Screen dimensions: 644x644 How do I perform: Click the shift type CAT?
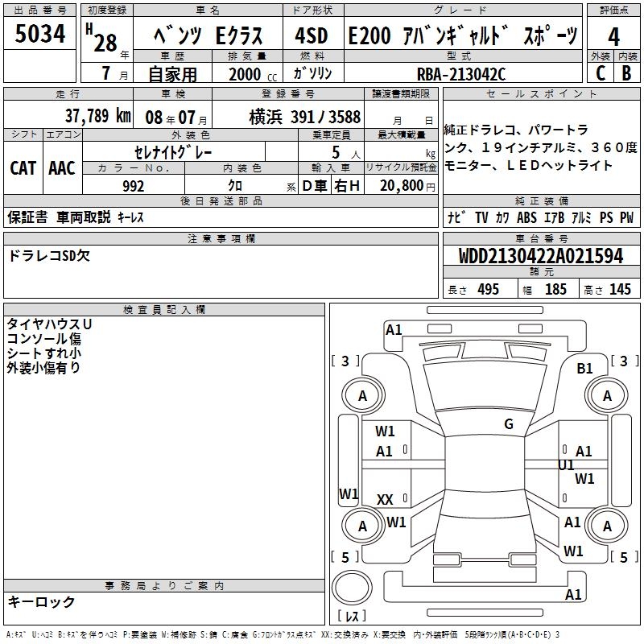point(23,168)
